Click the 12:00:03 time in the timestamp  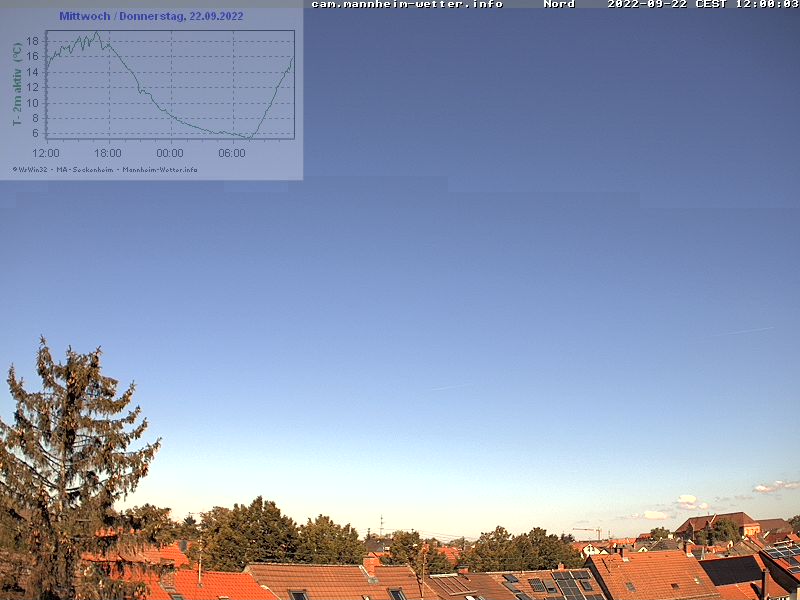pos(767,5)
